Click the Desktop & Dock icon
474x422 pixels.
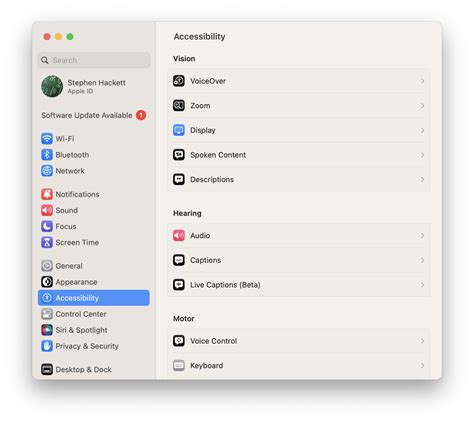pyautogui.click(x=47, y=369)
